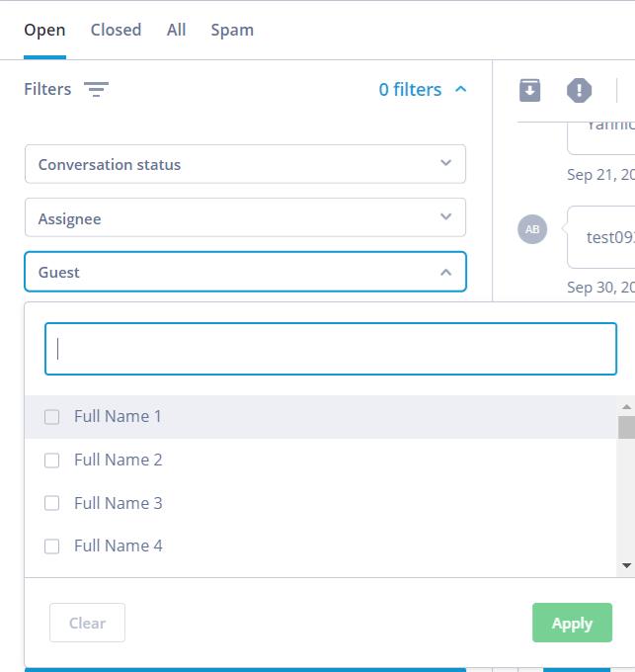Viewport: 635px width, 672px height.
Task: Open the Conversation status dropdown
Action: tap(245, 164)
